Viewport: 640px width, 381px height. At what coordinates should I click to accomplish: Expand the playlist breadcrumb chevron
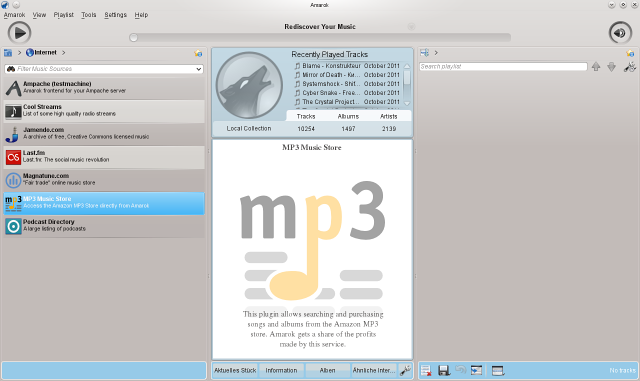(436, 53)
